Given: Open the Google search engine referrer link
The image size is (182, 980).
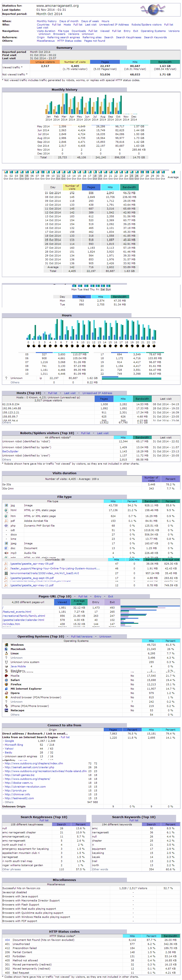Looking at the screenshot, I should pyautogui.click(x=9, y=741).
